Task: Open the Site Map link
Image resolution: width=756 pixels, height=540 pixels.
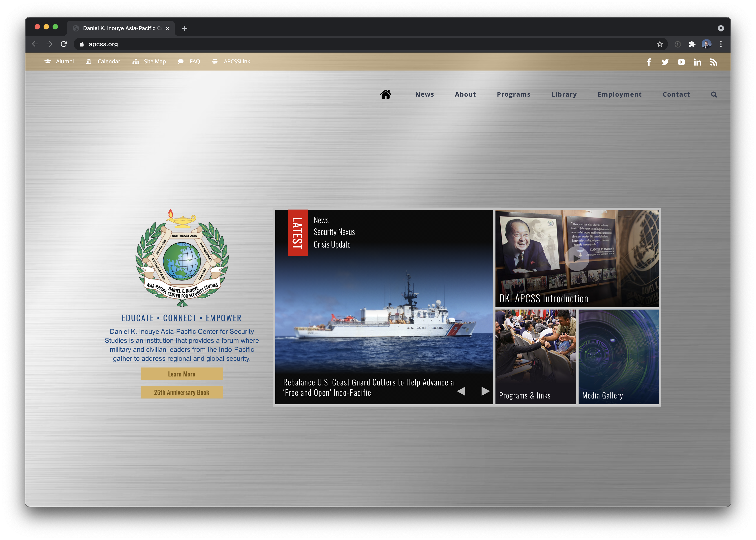Action: pyautogui.click(x=149, y=62)
